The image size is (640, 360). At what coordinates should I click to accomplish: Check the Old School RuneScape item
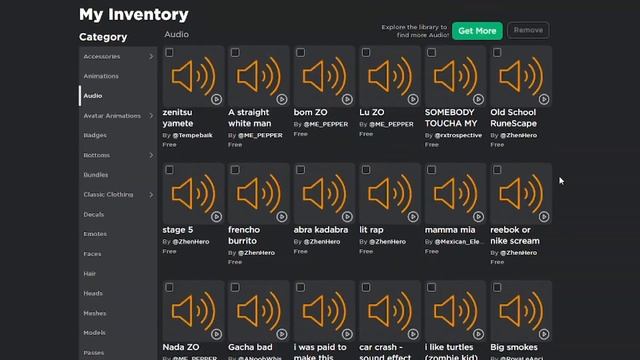[497, 52]
